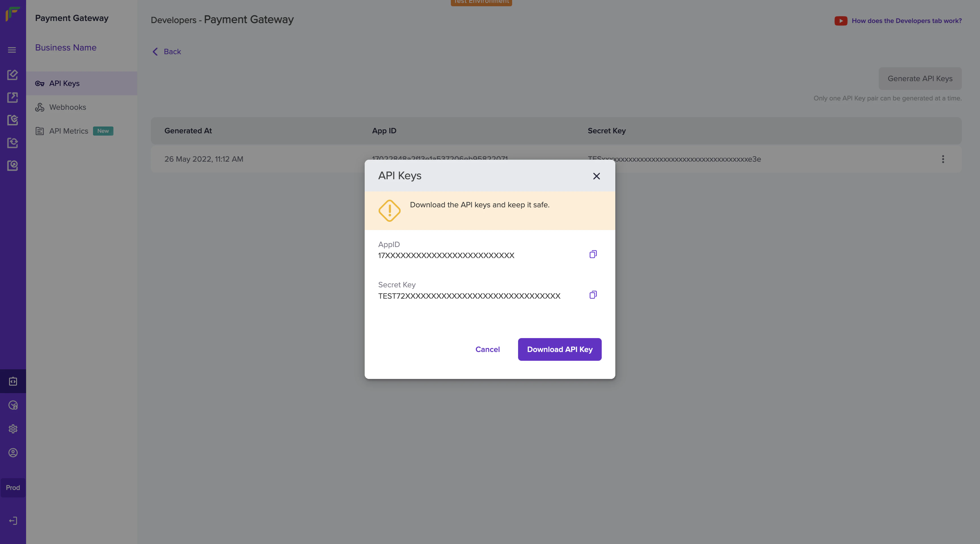
Task: Open the API Metrics section
Action: pos(69,131)
